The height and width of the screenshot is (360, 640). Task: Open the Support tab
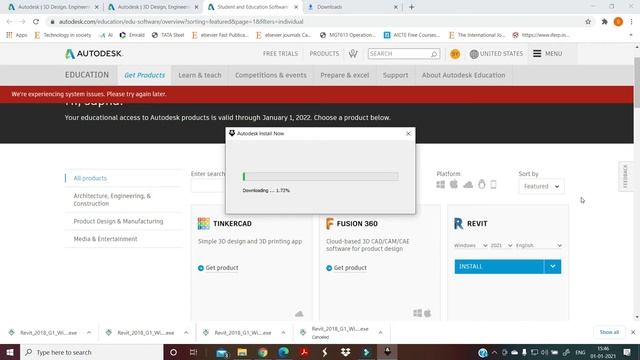[395, 75]
